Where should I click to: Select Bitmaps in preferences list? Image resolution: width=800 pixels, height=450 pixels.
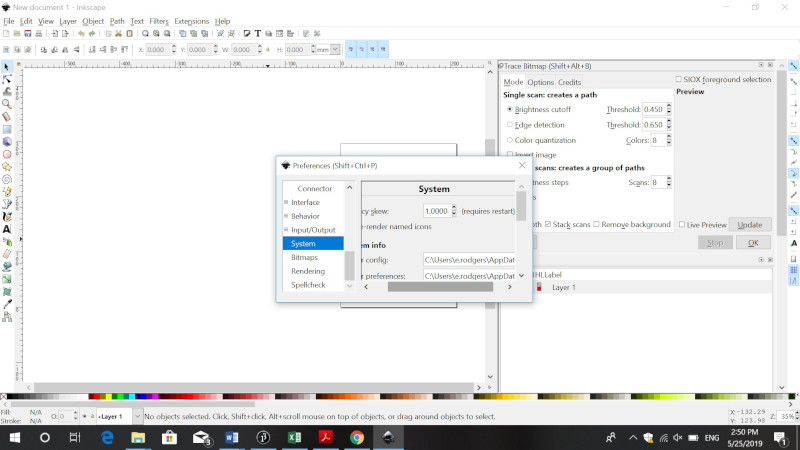click(305, 258)
